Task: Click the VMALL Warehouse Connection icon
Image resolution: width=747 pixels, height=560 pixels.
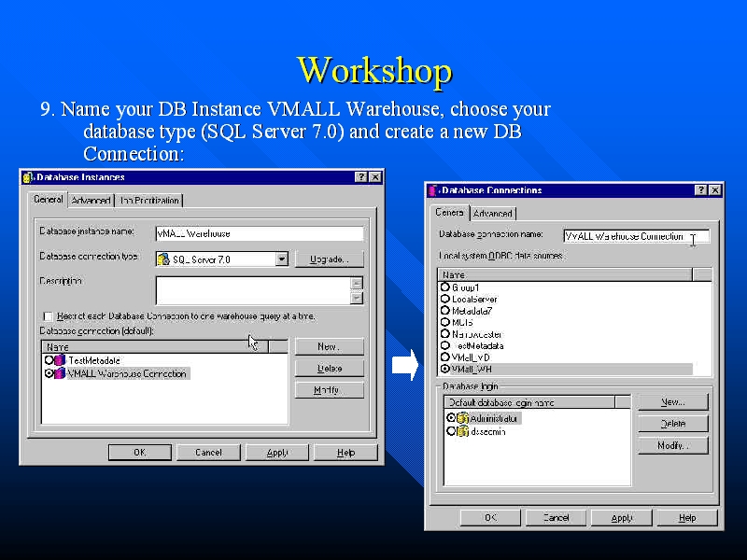Action: pyautogui.click(x=60, y=373)
